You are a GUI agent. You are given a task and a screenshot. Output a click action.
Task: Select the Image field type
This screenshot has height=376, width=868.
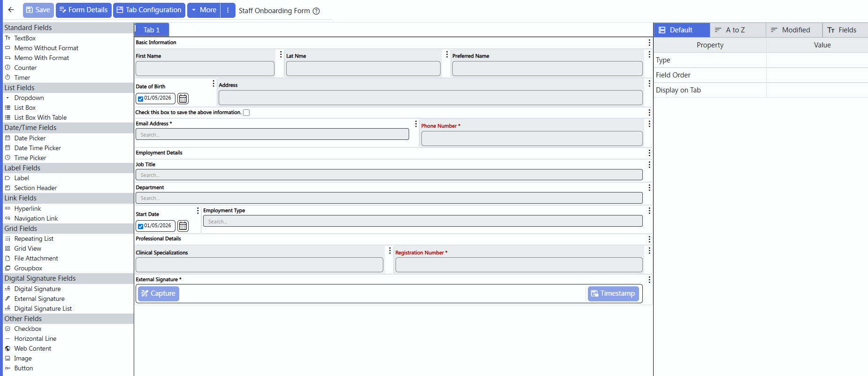[23, 358]
